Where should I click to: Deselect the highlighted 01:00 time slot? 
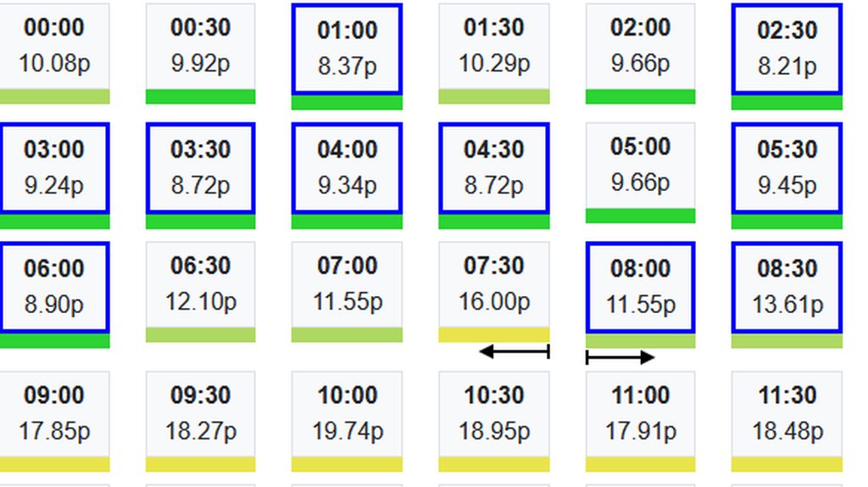(x=347, y=48)
